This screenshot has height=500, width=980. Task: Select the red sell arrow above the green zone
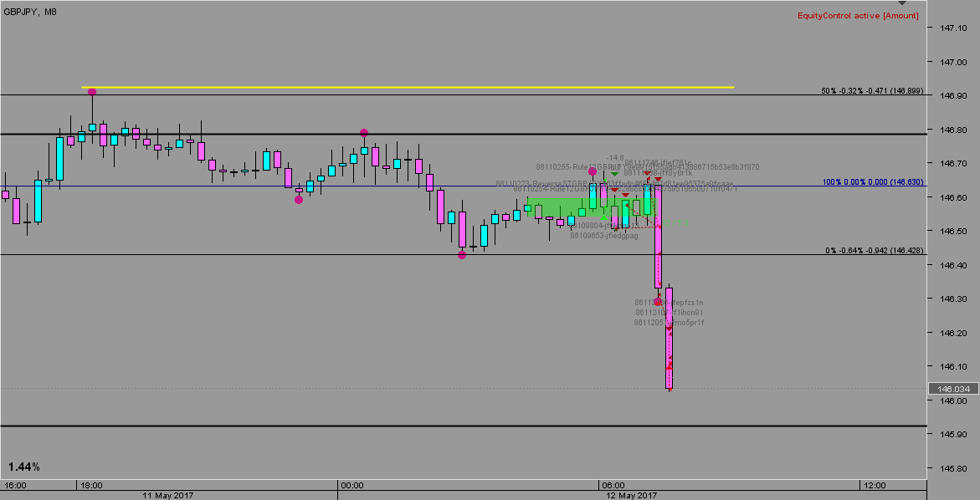click(625, 193)
